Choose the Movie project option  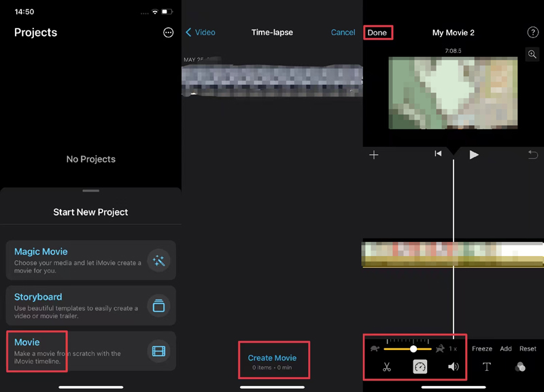pyautogui.click(x=90, y=351)
